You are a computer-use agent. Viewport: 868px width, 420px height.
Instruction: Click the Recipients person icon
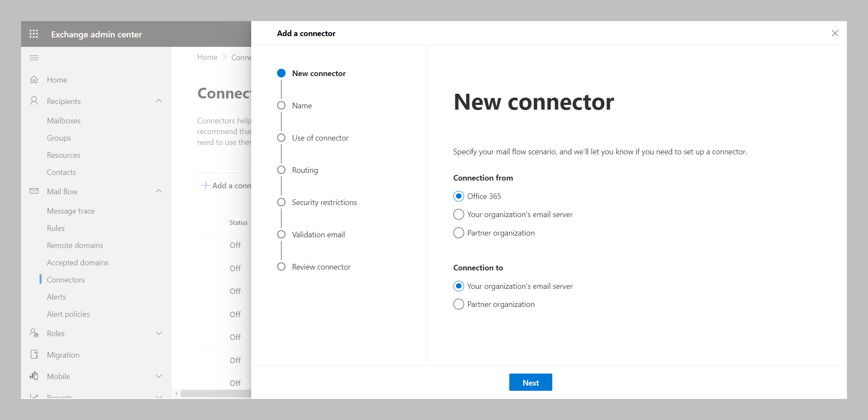coord(34,101)
